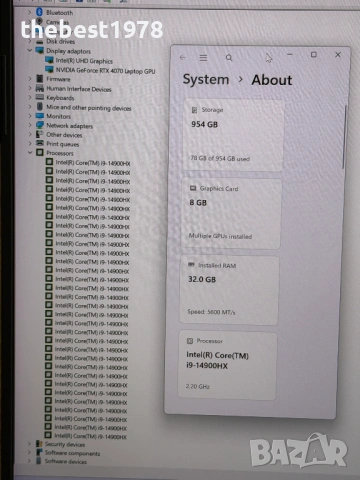Select the Security devices label
Viewport: 360px width, 480px height.
pos(65,444)
